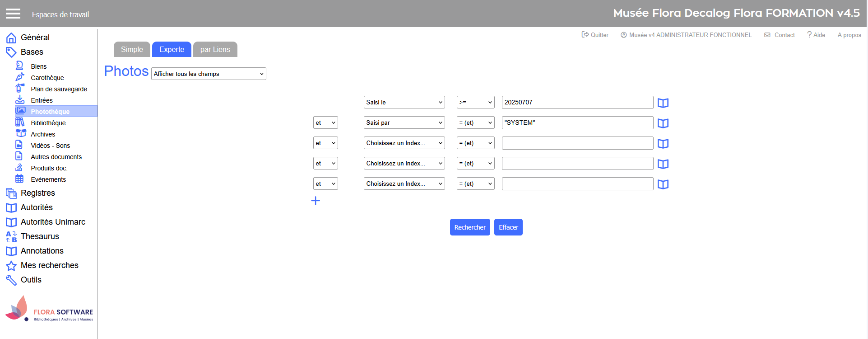
Task: Click the Général home icon
Action: coord(11,38)
